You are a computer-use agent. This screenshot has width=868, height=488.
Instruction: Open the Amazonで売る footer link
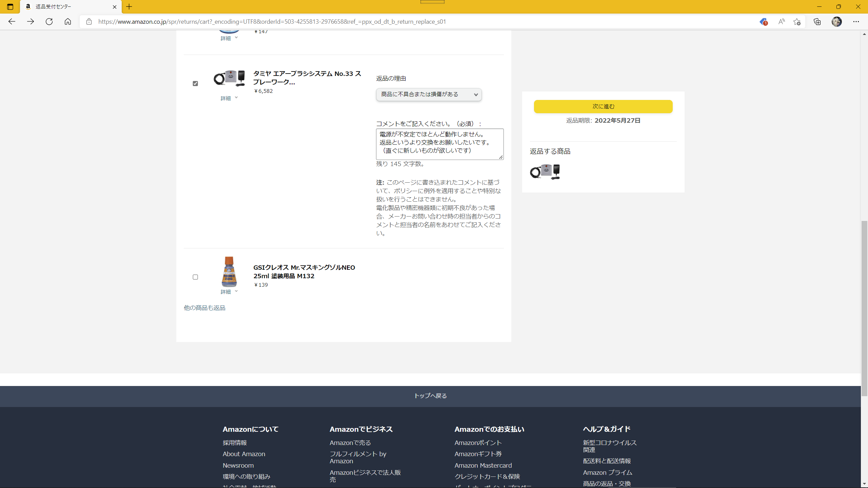coord(350,443)
